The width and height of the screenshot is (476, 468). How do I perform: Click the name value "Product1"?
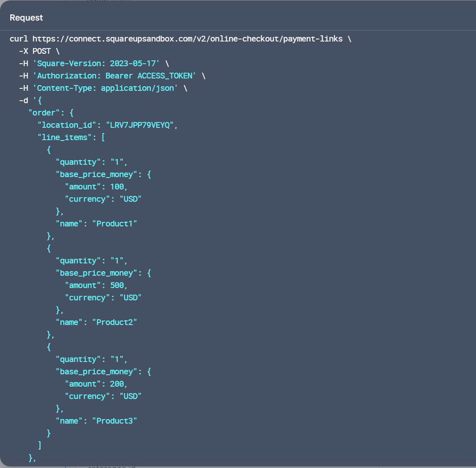pyautogui.click(x=115, y=224)
